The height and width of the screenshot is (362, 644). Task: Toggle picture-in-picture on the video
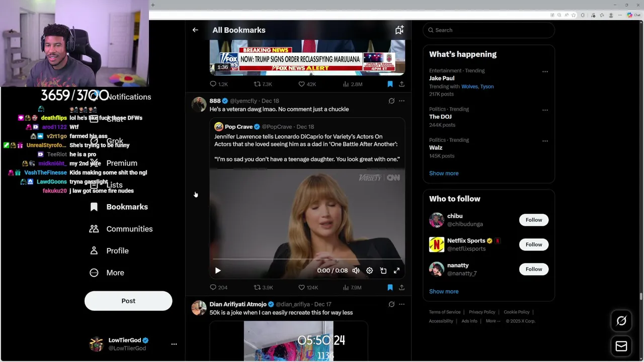pyautogui.click(x=383, y=270)
